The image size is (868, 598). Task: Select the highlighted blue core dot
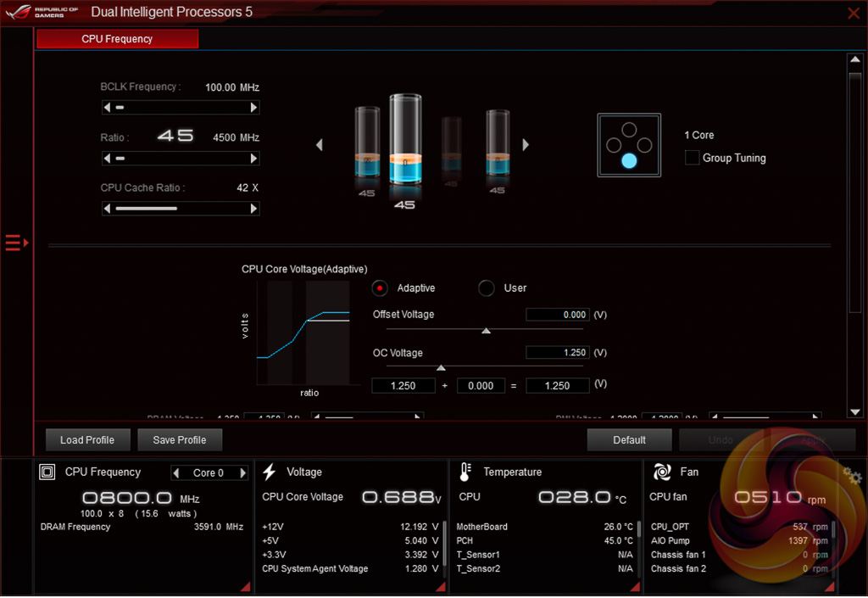[x=629, y=160]
